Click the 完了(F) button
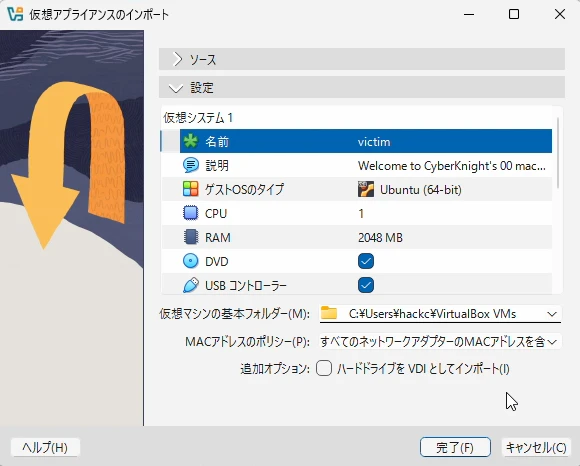Viewport: 580px width, 466px height. [x=455, y=448]
